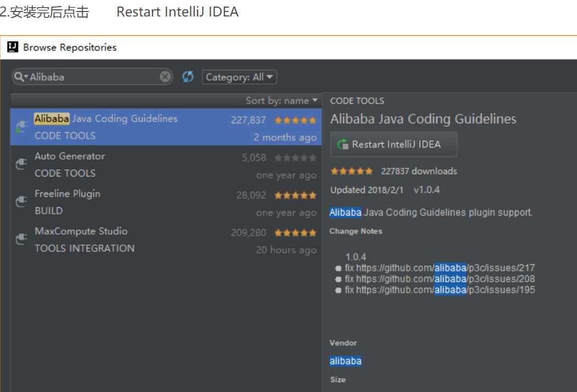577x392 pixels.
Task: Click the stars on the Freeline Plugin row
Action: click(296, 195)
